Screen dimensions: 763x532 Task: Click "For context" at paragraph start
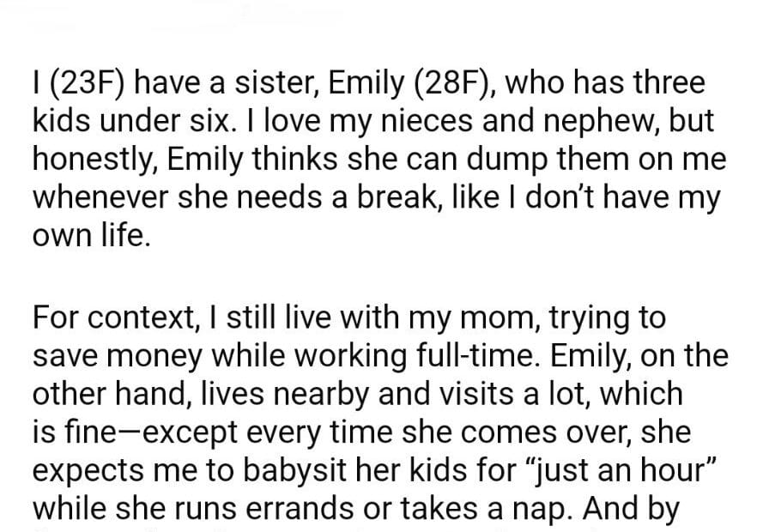point(110,318)
